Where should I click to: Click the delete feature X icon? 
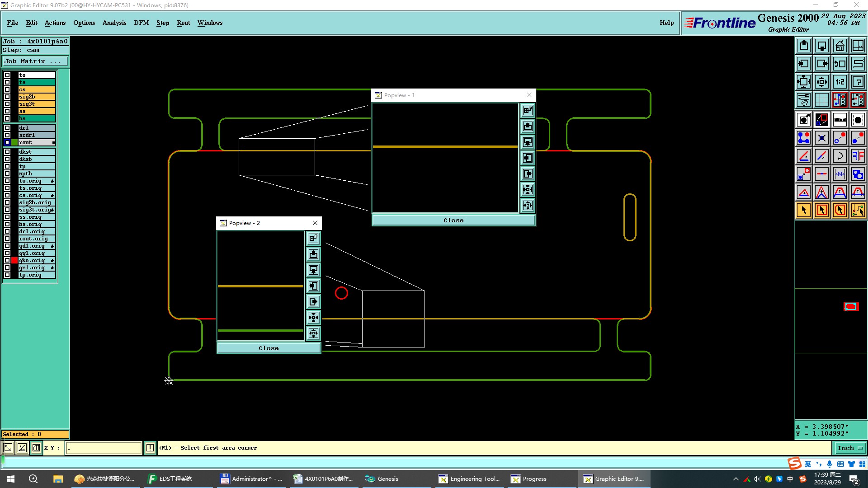[821, 138]
